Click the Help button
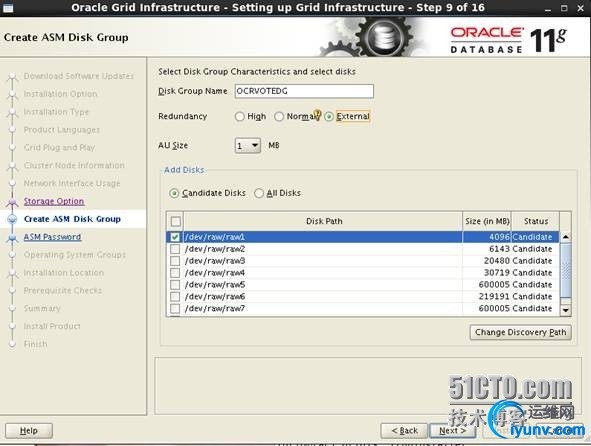Image resolution: width=591 pixels, height=446 pixels. (x=29, y=431)
